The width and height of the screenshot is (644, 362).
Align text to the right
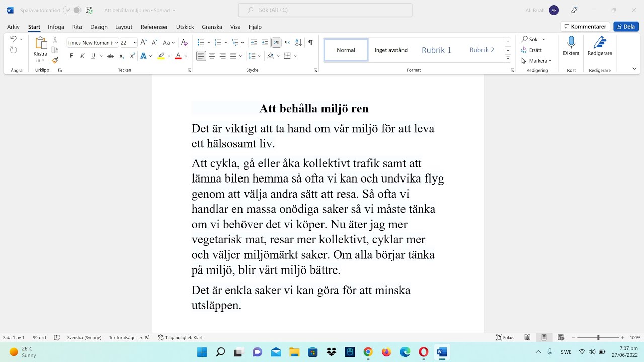pyautogui.click(x=222, y=56)
